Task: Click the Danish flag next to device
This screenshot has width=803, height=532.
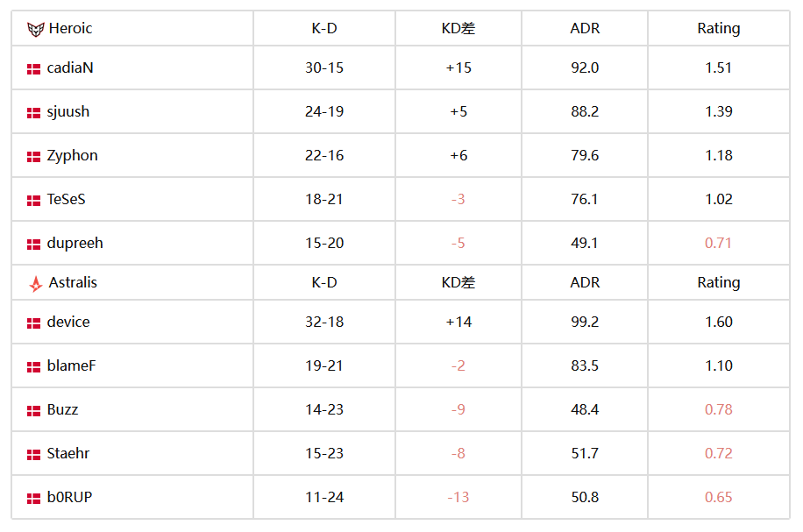Action: pos(33,323)
